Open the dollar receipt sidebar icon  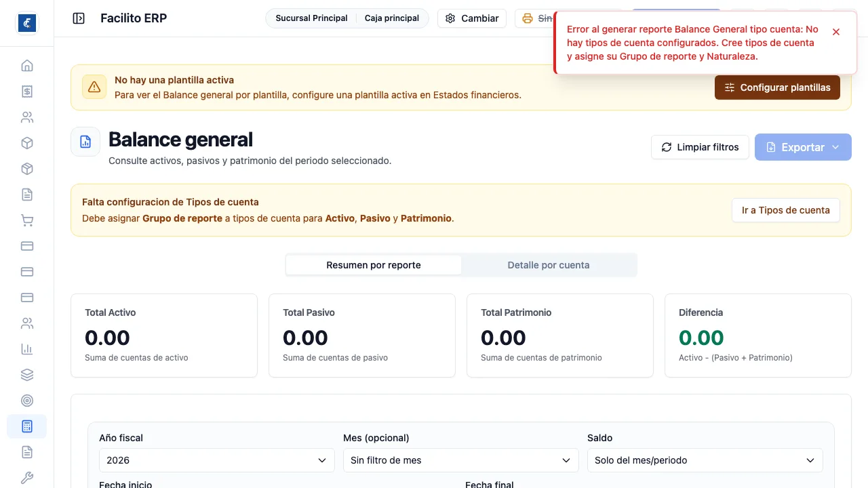coord(27,91)
